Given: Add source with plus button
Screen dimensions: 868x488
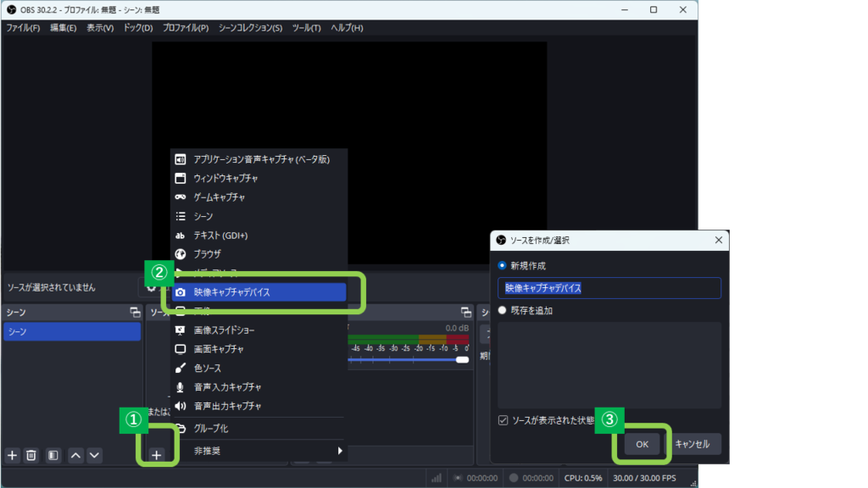Looking at the screenshot, I should (x=157, y=455).
